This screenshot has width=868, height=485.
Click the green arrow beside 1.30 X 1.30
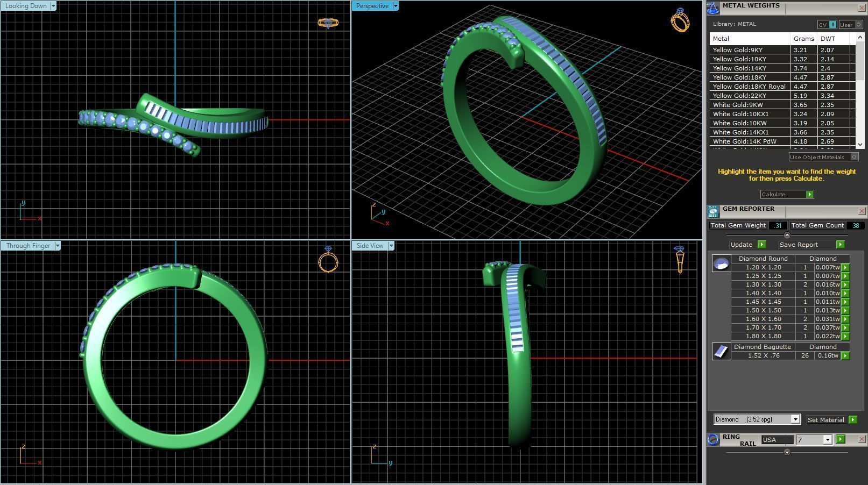[x=845, y=284]
